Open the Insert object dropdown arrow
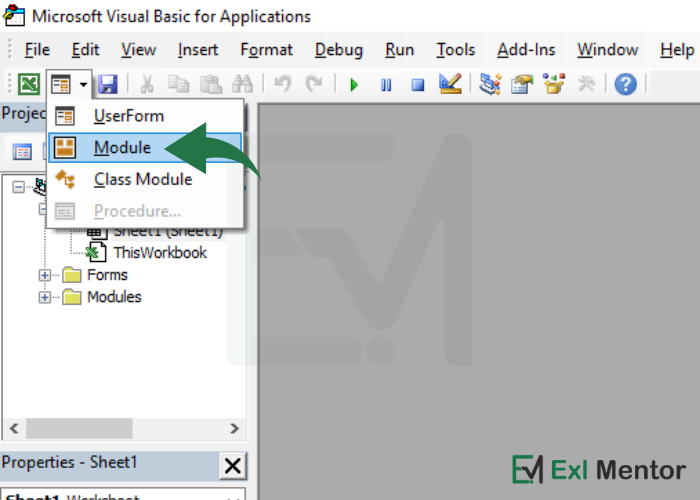This screenshot has height=500, width=700. [83, 84]
